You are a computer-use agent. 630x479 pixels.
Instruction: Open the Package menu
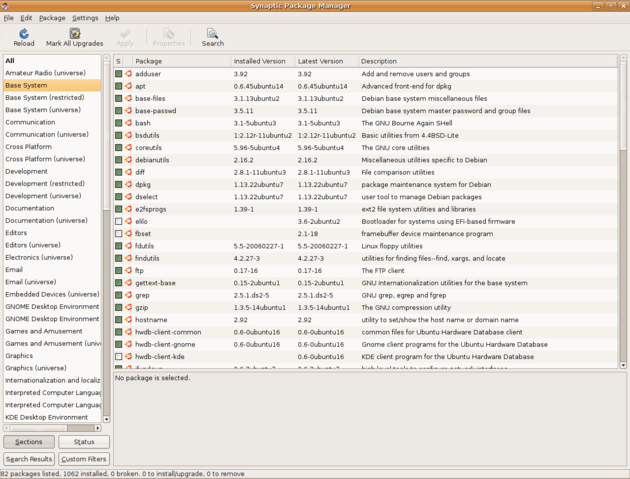(x=52, y=18)
